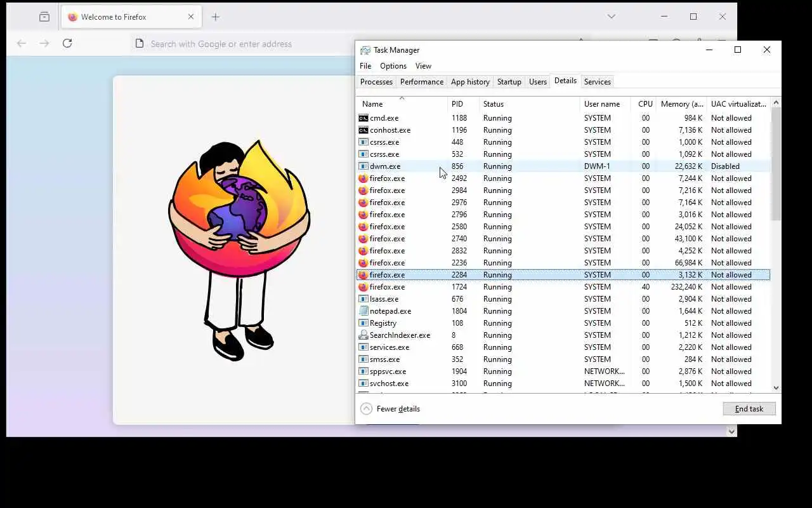This screenshot has width=812, height=508.
Task: Select firefox.exe row with PID 2976
Action: tap(563, 203)
